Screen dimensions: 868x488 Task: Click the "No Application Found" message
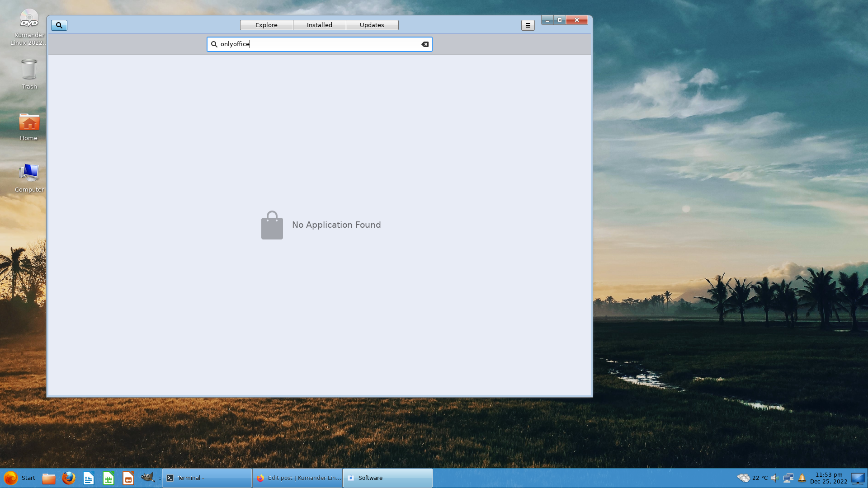(x=336, y=225)
